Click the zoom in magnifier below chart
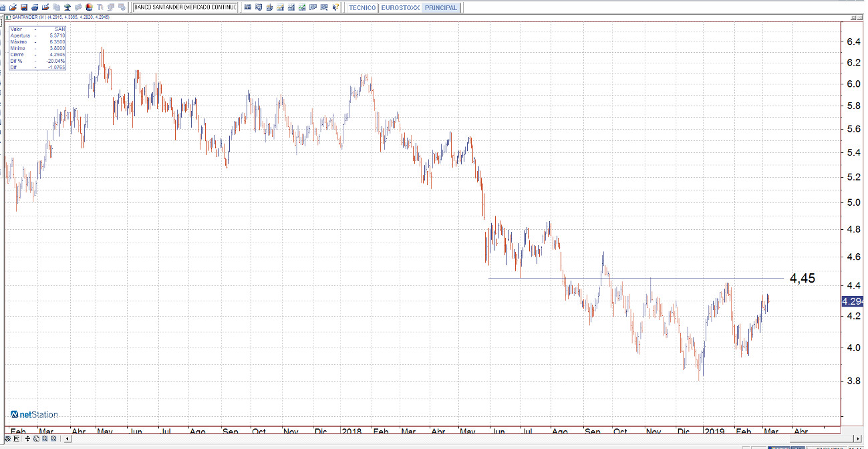Image resolution: width=868 pixels, height=449 pixels. 53,438
